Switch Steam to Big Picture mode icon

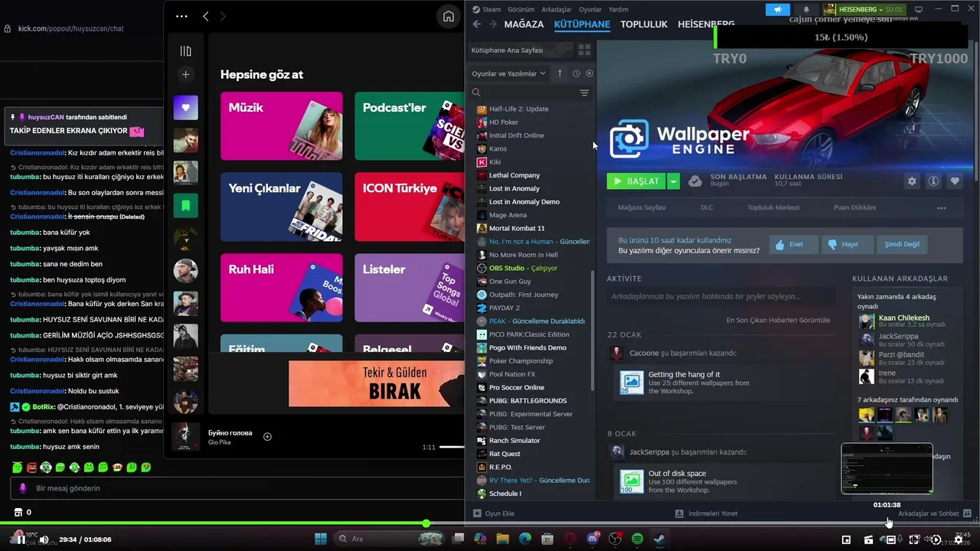919,9
